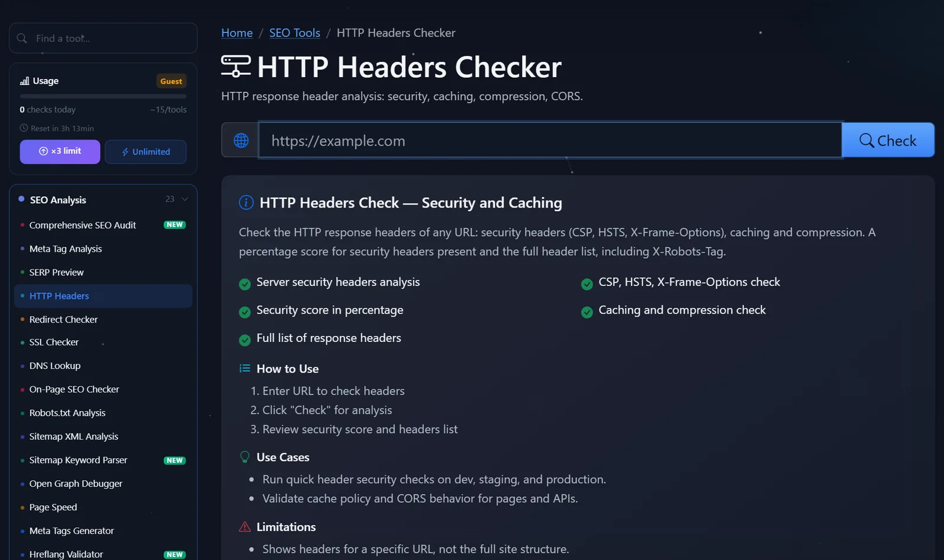The height and width of the screenshot is (560, 944).
Task: Select HTTP Headers in sidebar
Action: (x=103, y=296)
